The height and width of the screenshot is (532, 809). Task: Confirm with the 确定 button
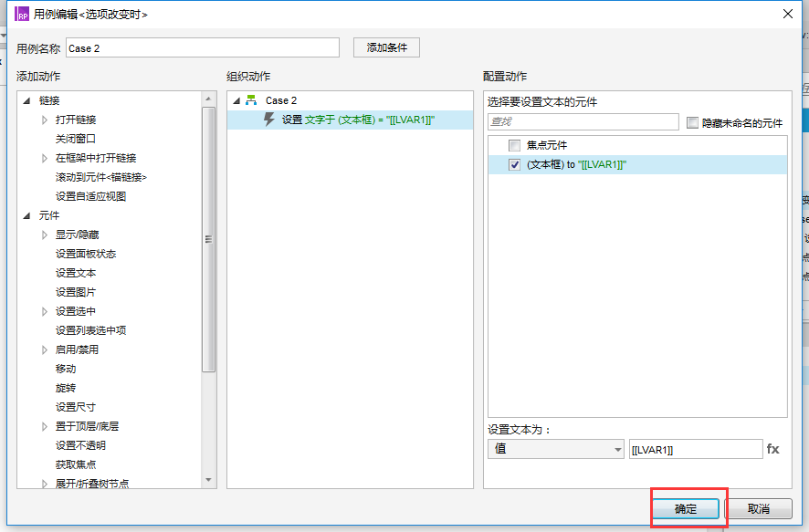[686, 509]
